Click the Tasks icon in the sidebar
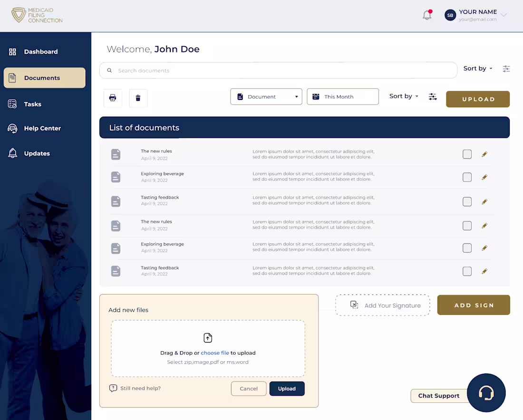523x420 pixels. pos(12,104)
